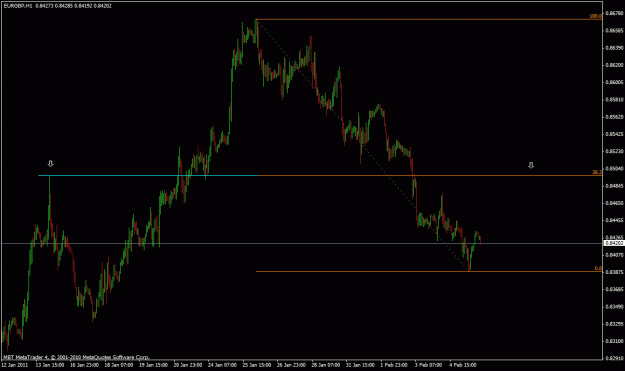Click the 0.86780 price scale label

614,13
